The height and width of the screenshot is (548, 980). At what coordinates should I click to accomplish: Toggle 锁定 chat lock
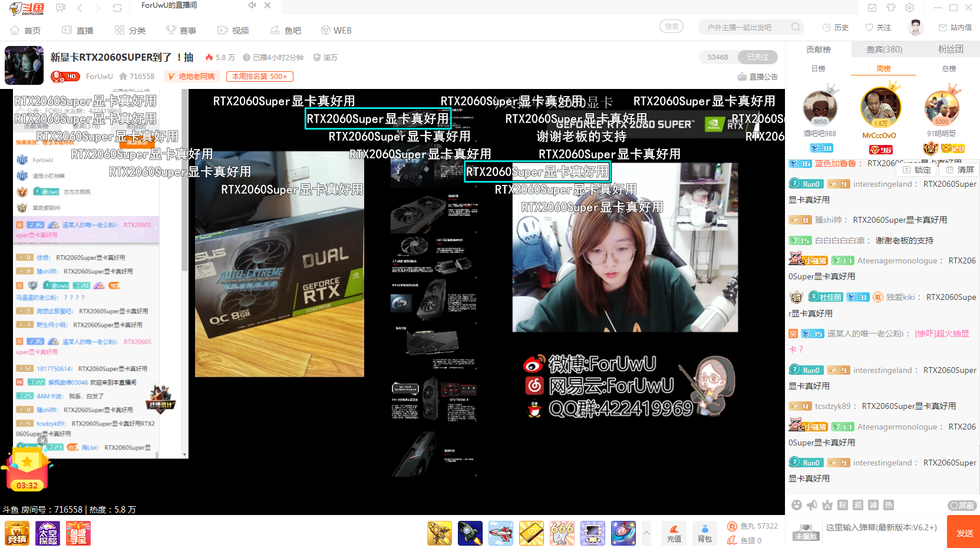tap(916, 170)
